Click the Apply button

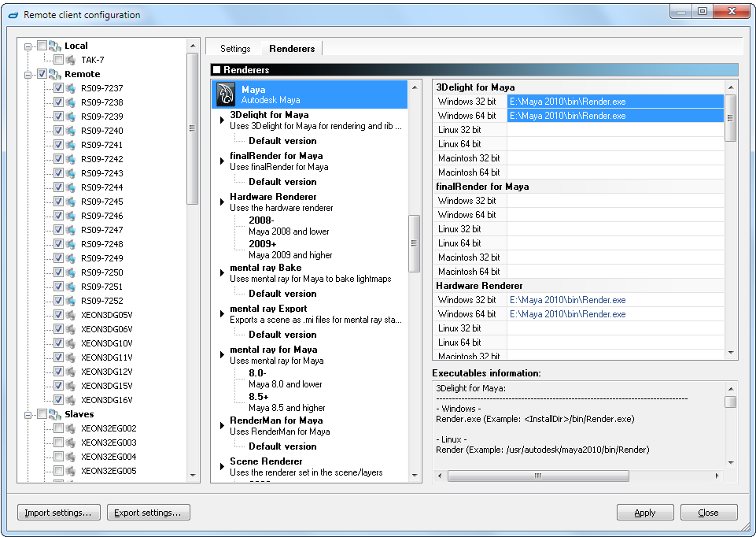point(644,513)
